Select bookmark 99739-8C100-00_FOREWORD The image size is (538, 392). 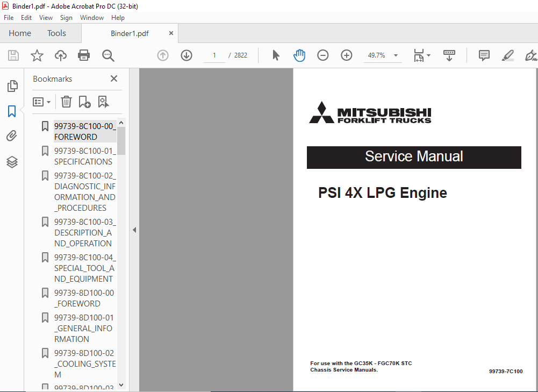85,131
